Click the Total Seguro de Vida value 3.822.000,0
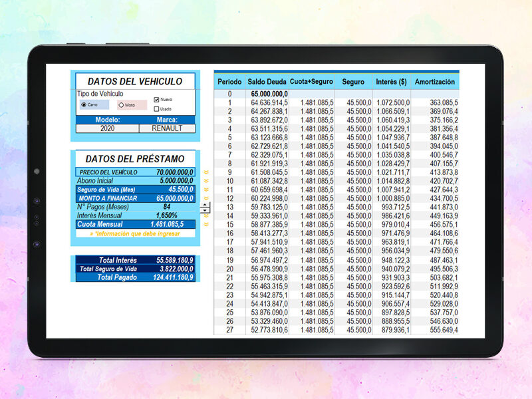The image size is (532, 399). pos(176,269)
